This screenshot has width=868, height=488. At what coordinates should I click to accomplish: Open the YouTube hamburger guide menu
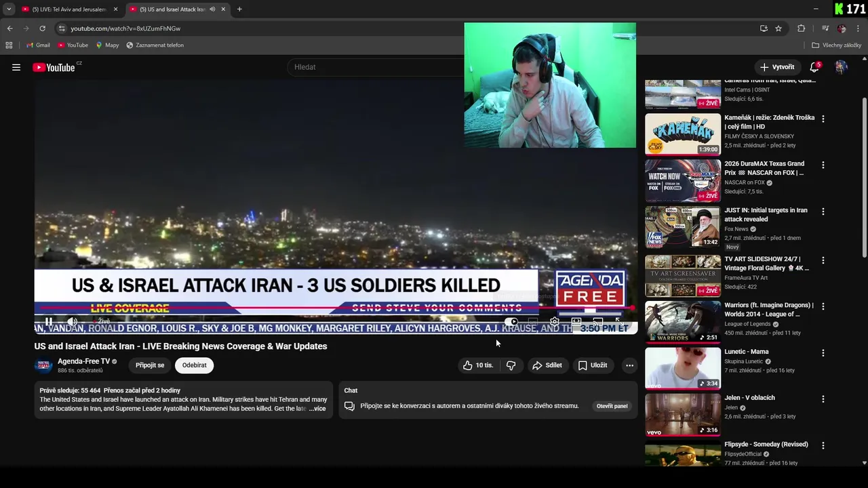(16, 67)
